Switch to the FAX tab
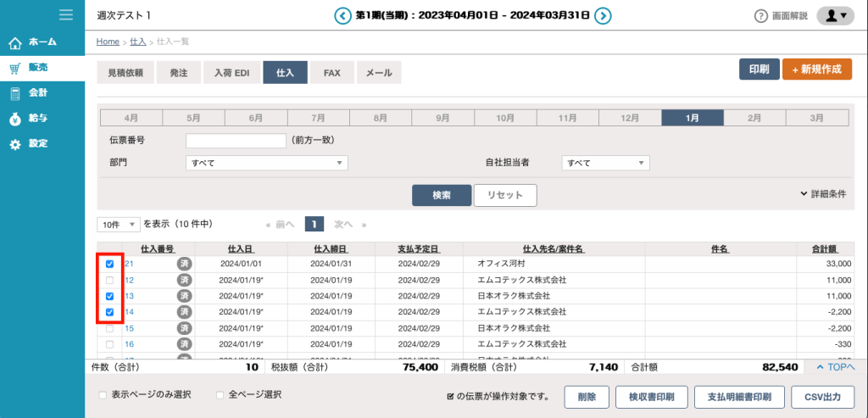 pyautogui.click(x=332, y=73)
